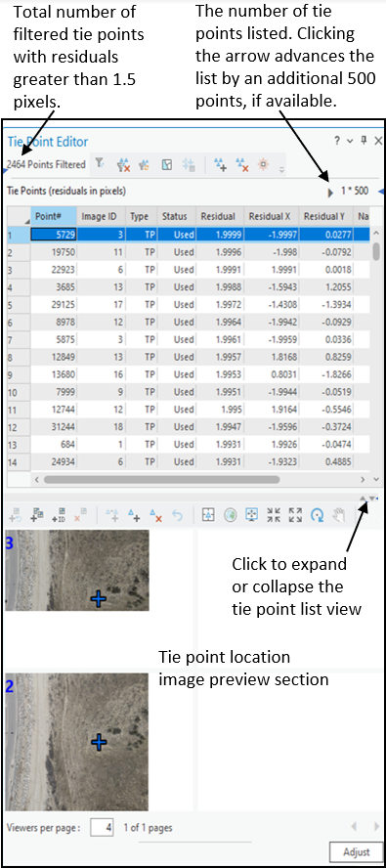Viewport: 386px width, 868px height.
Task: Click the zoom-in arrows pointing inward icon
Action: (x=274, y=516)
